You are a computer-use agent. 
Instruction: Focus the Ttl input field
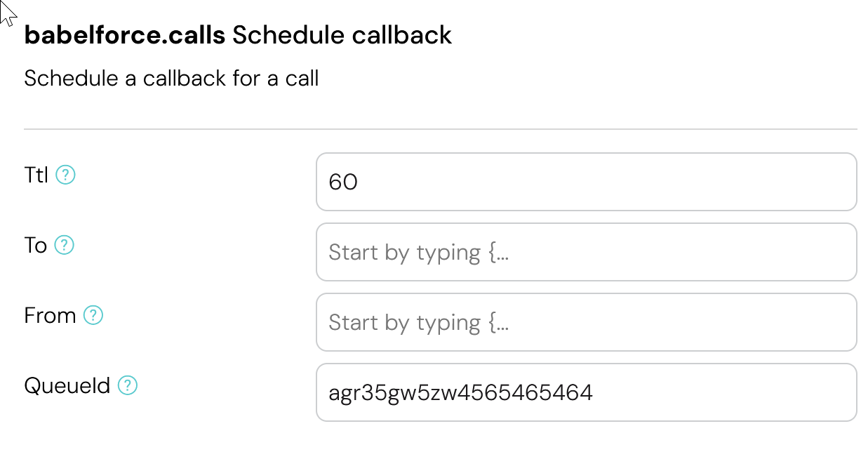tap(586, 182)
